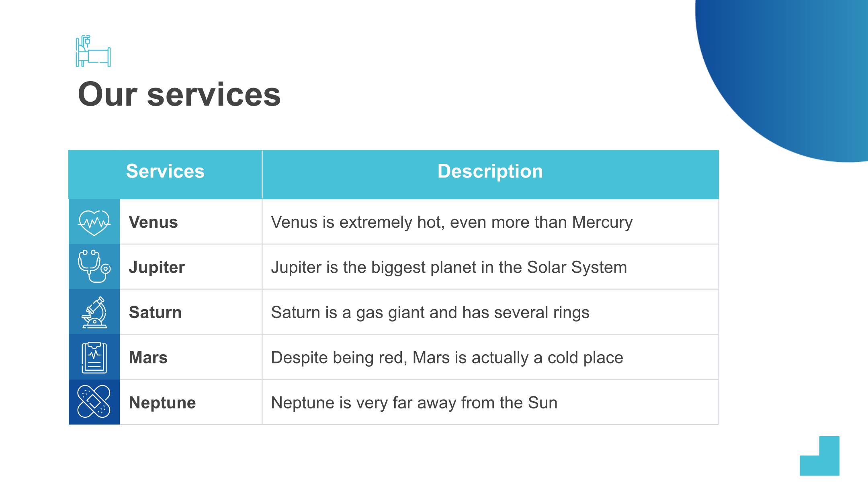This screenshot has width=868, height=488.
Task: Select the Mars cold place description text
Action: click(447, 357)
